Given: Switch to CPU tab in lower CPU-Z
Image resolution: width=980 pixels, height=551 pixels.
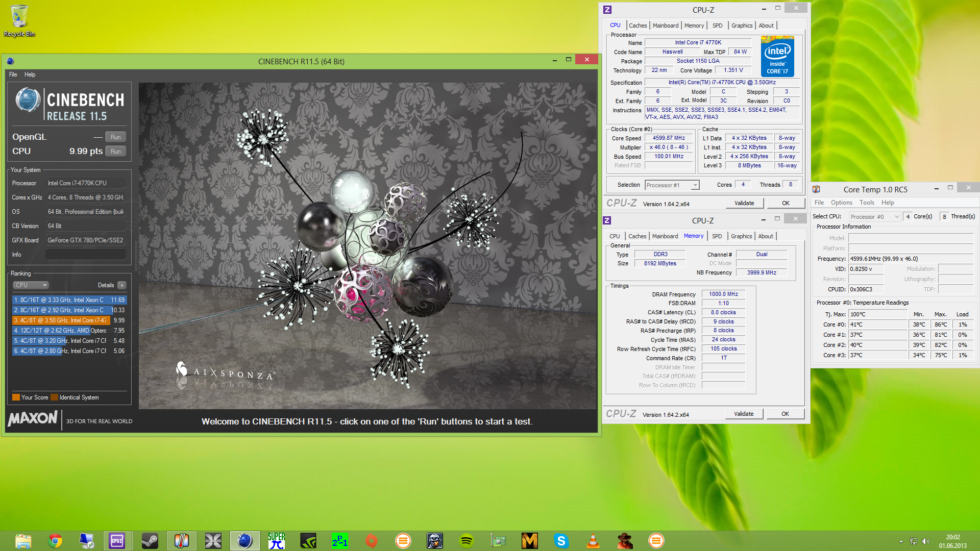Looking at the screenshot, I should point(615,236).
